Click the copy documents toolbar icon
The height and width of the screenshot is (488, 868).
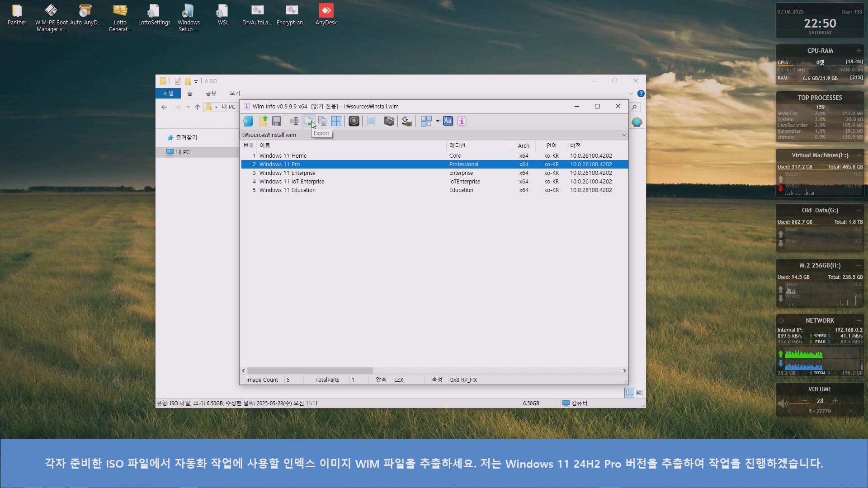322,121
